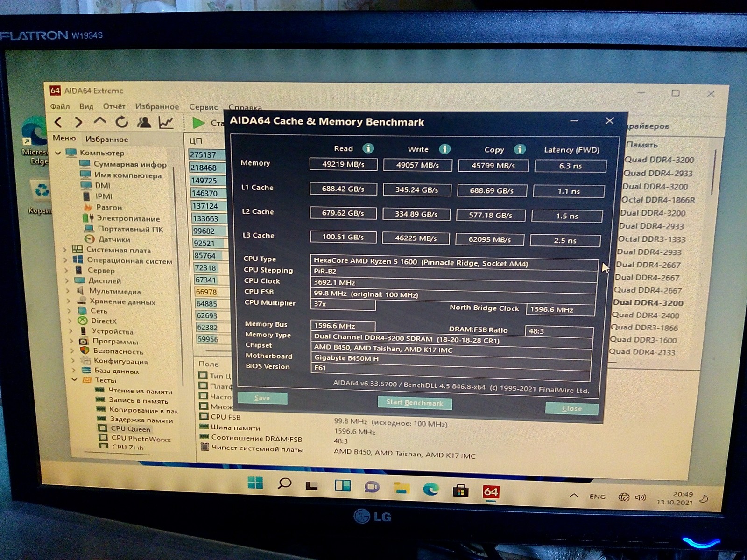Click the Close button in benchmark dialog
This screenshot has height=560, width=747.
pos(571,408)
